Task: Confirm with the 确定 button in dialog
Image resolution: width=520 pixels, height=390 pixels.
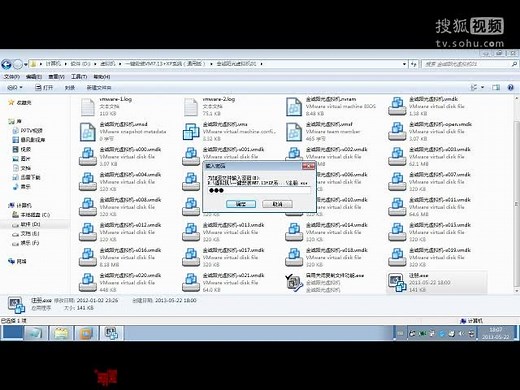Action: tap(241, 204)
